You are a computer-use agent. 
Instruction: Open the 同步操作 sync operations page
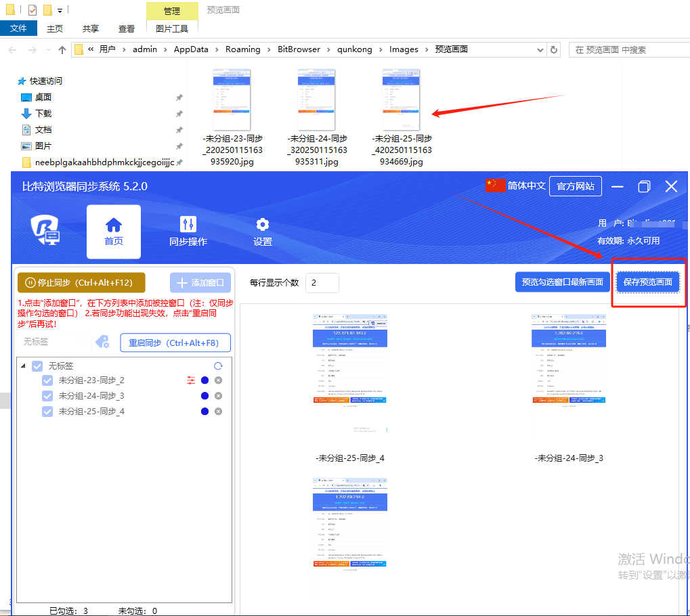(x=188, y=232)
